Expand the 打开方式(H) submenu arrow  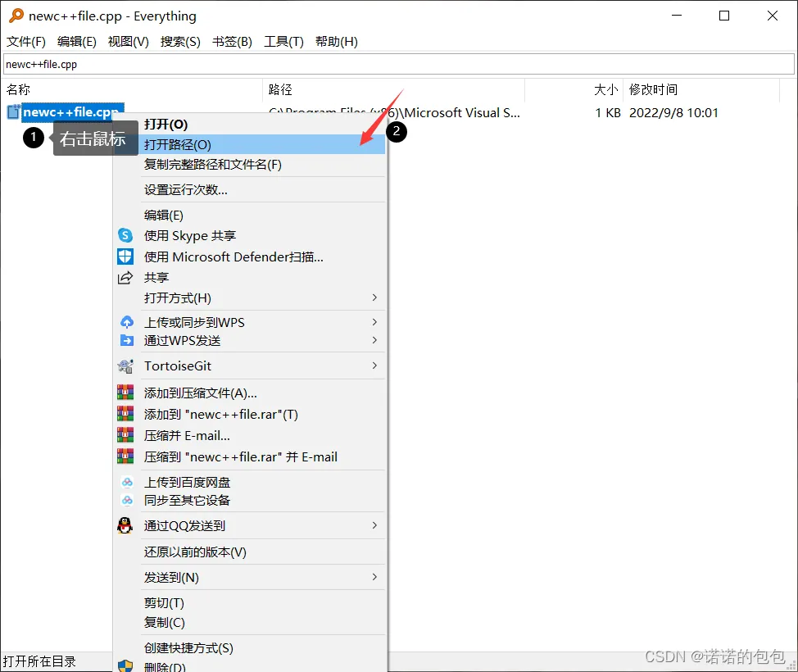click(374, 297)
